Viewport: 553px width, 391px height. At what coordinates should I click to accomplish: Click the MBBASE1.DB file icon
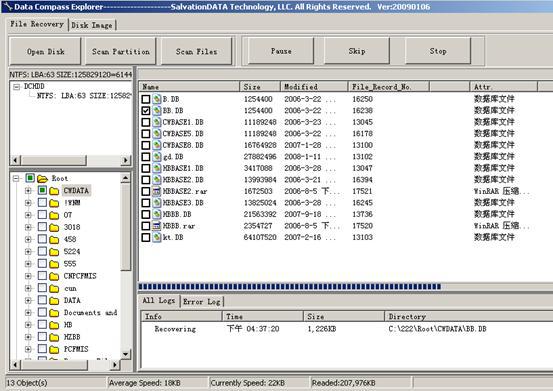[157, 168]
